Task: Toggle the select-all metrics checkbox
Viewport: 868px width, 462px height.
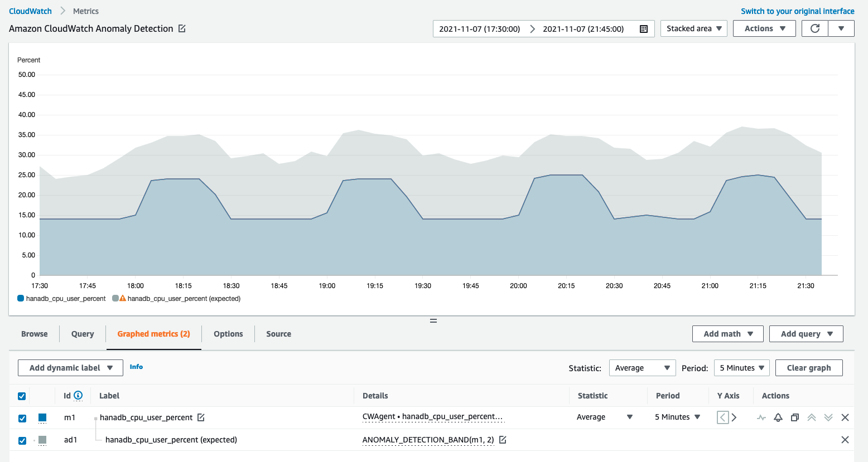Action: click(x=22, y=396)
